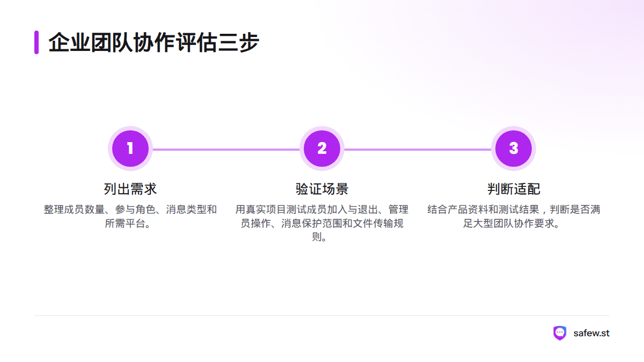This screenshot has width=644, height=362.
Task: Click the step 1 numbered circle
Action: coord(130,149)
